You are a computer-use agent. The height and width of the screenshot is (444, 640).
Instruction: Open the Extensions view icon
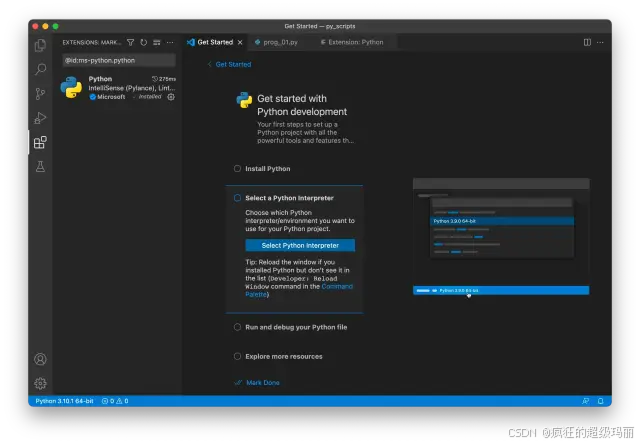click(x=40, y=142)
